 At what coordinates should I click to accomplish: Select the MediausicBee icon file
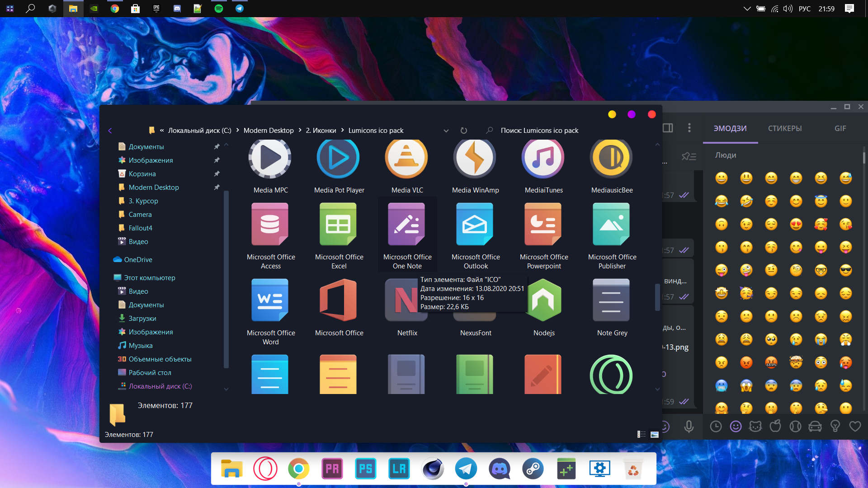[612, 166]
